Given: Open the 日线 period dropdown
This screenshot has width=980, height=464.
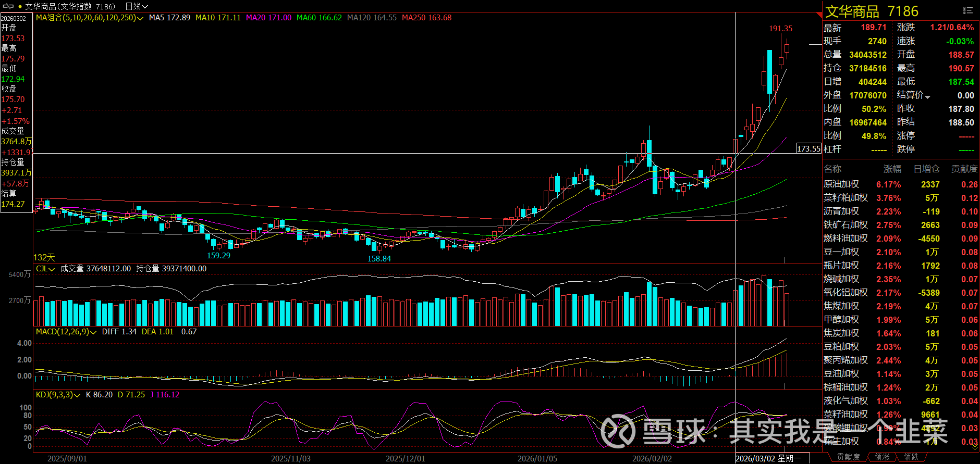Looking at the screenshot, I should click(x=137, y=6).
